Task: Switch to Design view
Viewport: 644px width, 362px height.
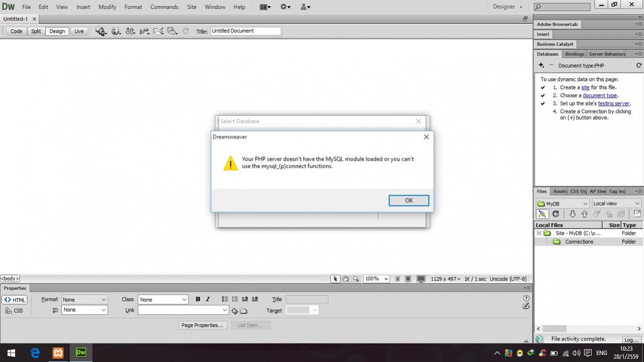Action: point(57,31)
